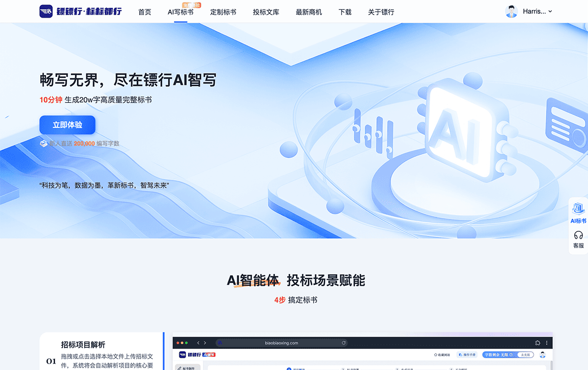
Task: Open the 最新商机 menu item
Action: (x=309, y=11)
